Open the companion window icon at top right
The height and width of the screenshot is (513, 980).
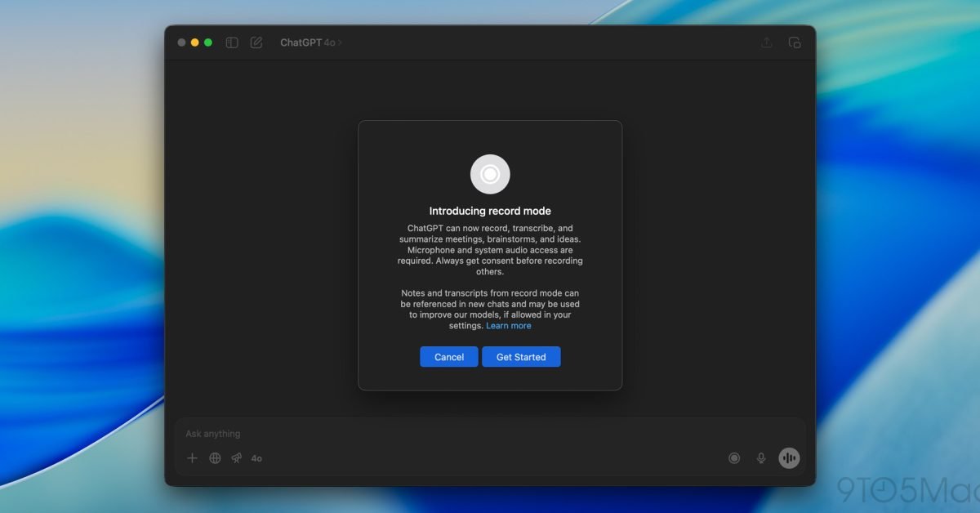click(x=794, y=42)
